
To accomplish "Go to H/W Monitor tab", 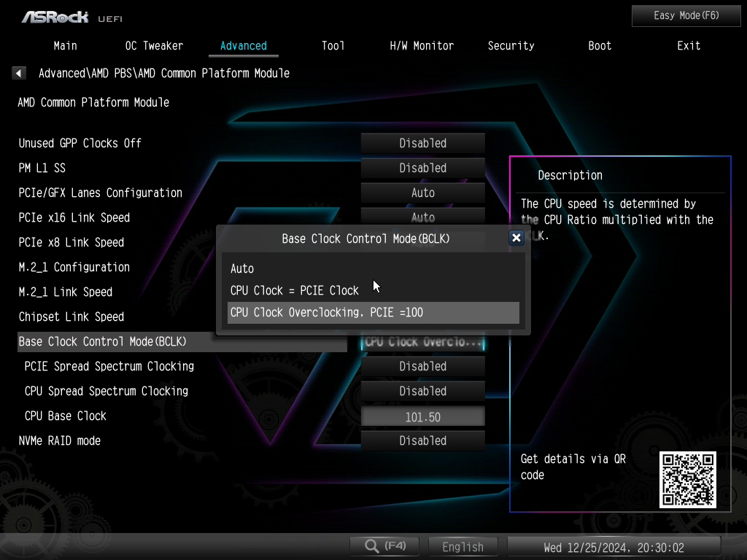I will pyautogui.click(x=422, y=46).
